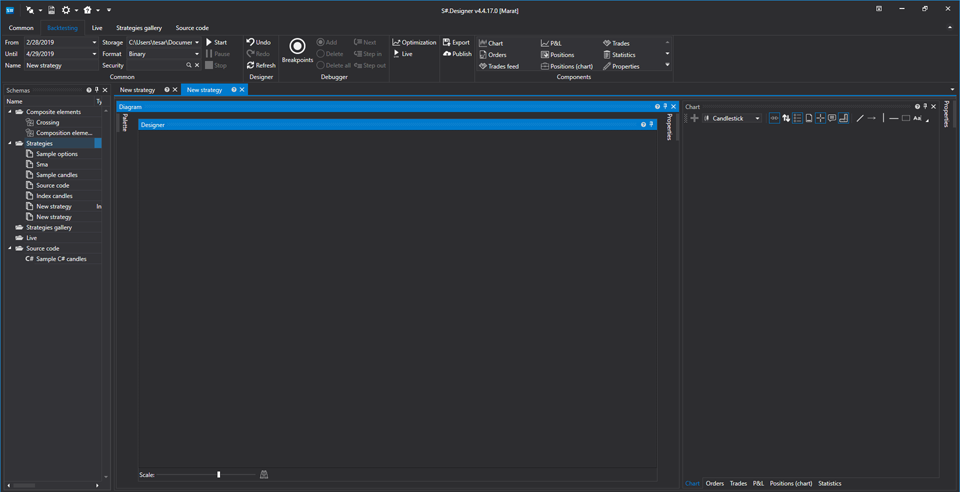Click the Security search input field
Image resolution: width=960 pixels, height=492 pixels.
click(155, 66)
